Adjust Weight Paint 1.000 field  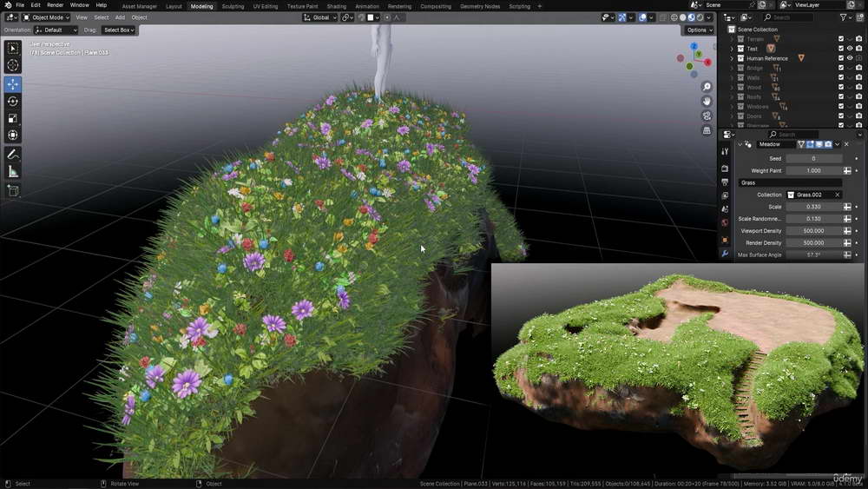click(x=814, y=170)
